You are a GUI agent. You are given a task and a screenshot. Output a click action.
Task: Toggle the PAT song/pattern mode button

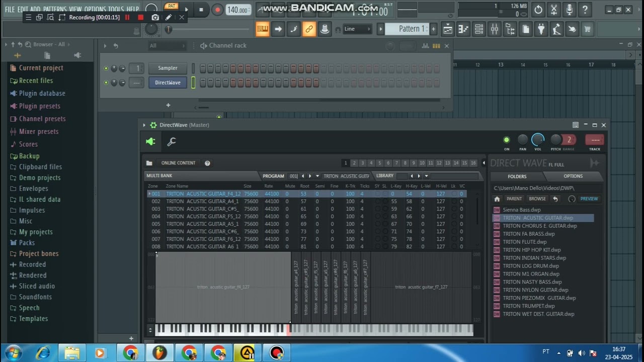172,6
